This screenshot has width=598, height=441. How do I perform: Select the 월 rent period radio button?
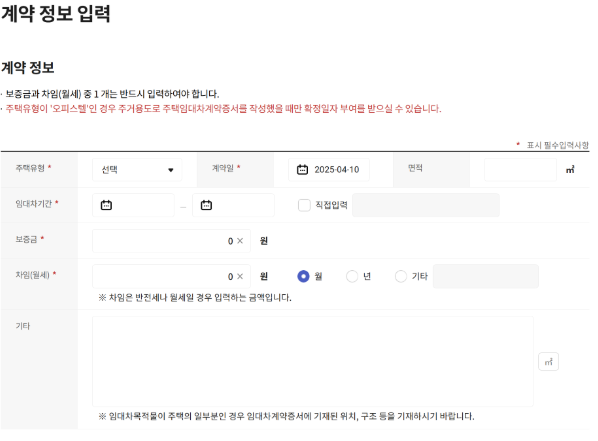pos(303,276)
